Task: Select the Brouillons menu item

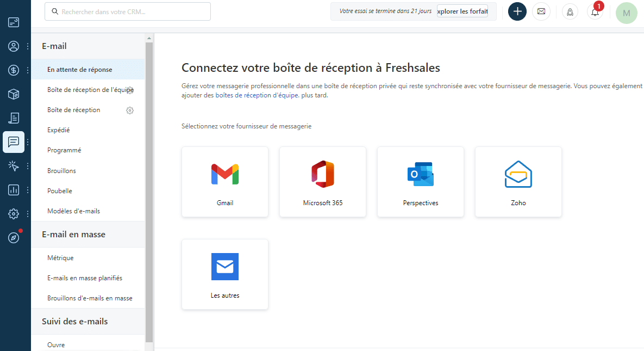Action: pos(61,171)
